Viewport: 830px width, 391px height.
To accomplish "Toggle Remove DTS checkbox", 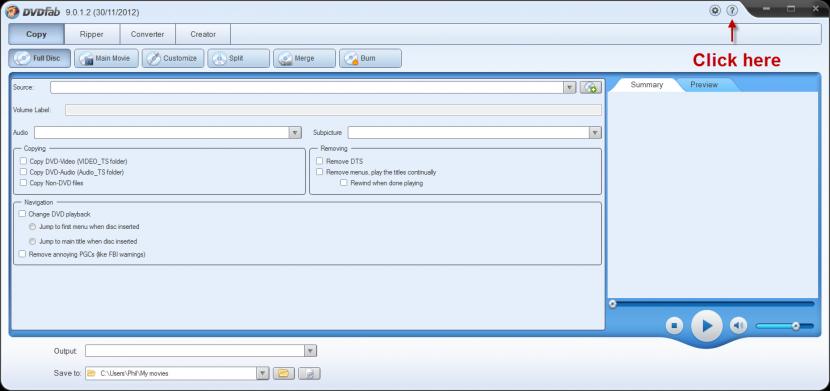I will [320, 161].
